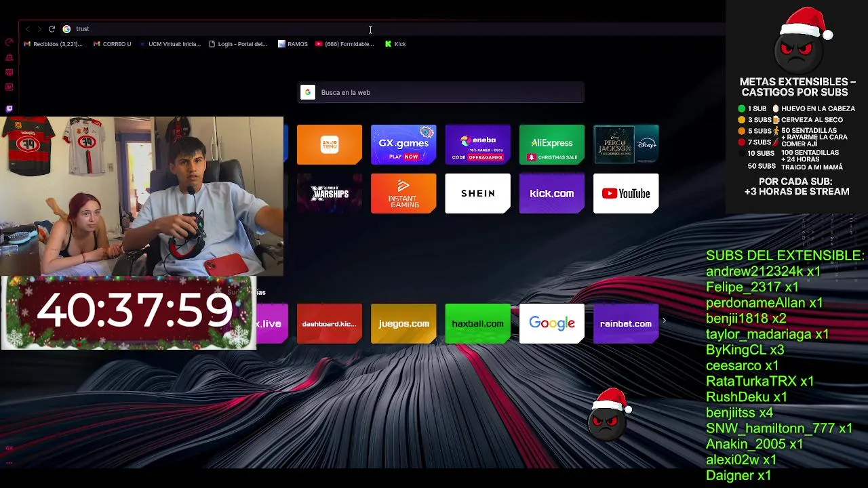Image resolution: width=868 pixels, height=488 pixels.
Task: Open the 'CORREO U' bookmark
Action: click(112, 44)
